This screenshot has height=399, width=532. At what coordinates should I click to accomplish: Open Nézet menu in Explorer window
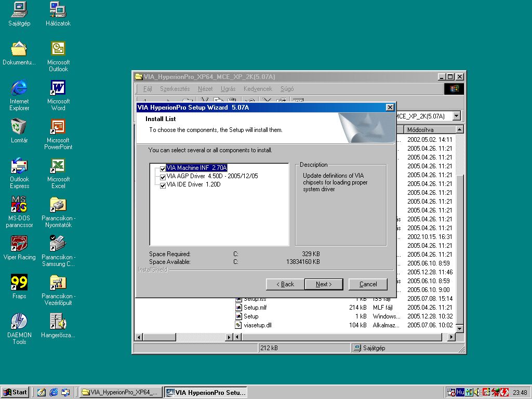[x=205, y=89]
